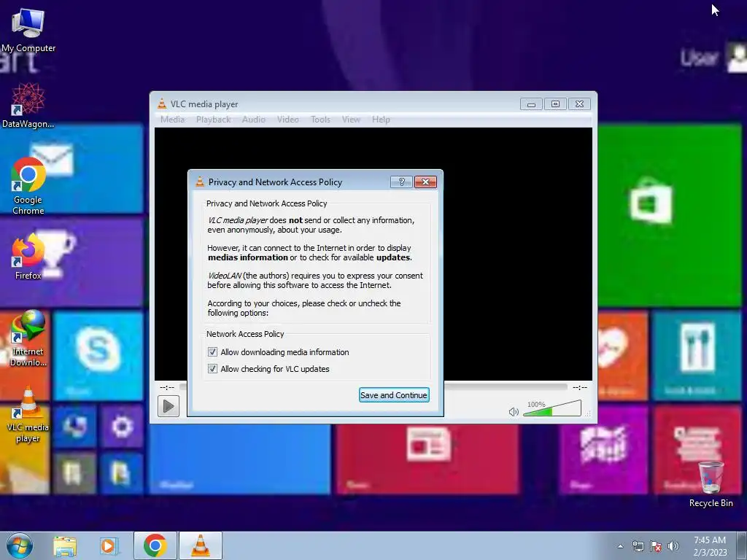
Task: Minimize the VLC media player window
Action: (x=531, y=104)
